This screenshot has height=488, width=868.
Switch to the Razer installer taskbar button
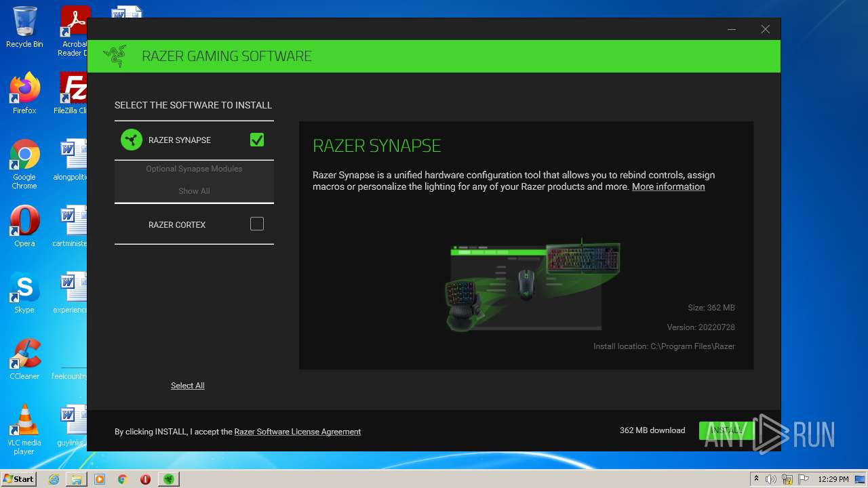169,479
